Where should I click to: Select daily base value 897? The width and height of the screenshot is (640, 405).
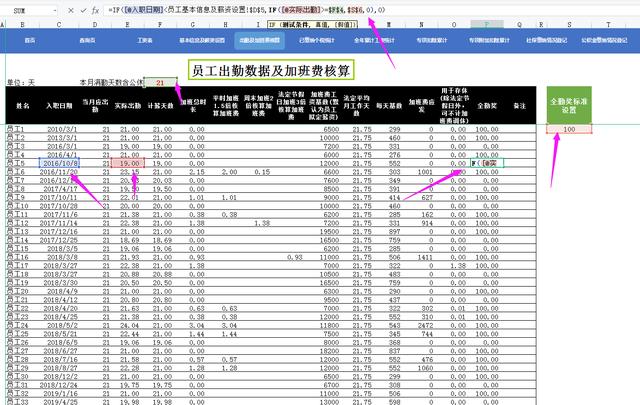click(389, 231)
